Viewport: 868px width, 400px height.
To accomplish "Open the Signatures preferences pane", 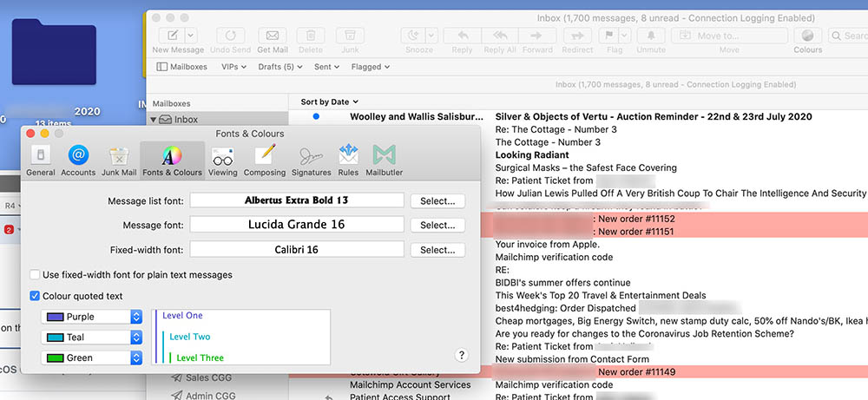I will tap(311, 161).
